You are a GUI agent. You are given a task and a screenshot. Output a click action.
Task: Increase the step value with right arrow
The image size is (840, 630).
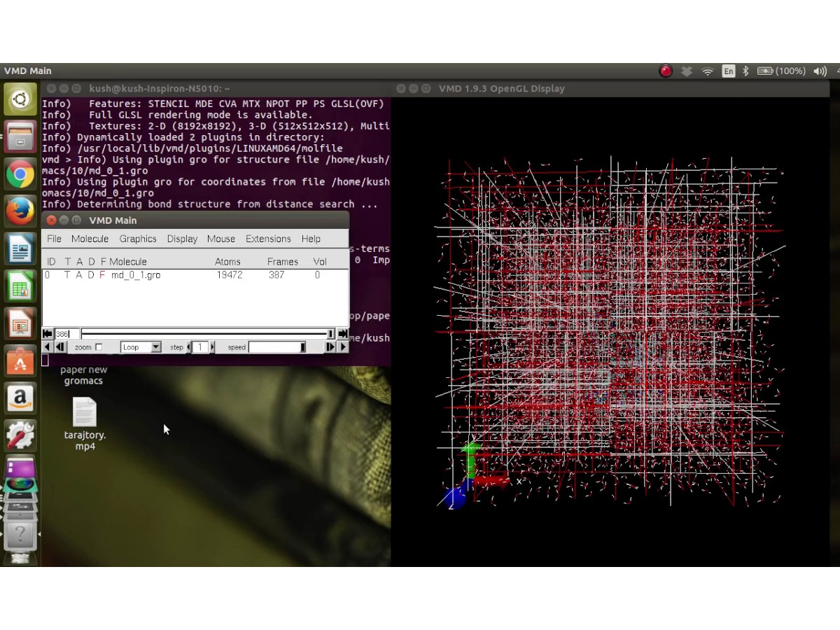[213, 347]
